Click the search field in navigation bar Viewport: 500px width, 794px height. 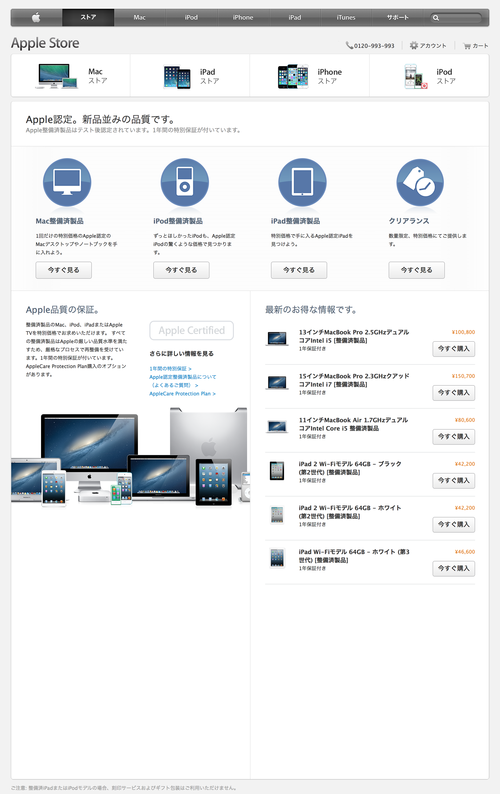[x=456, y=18]
